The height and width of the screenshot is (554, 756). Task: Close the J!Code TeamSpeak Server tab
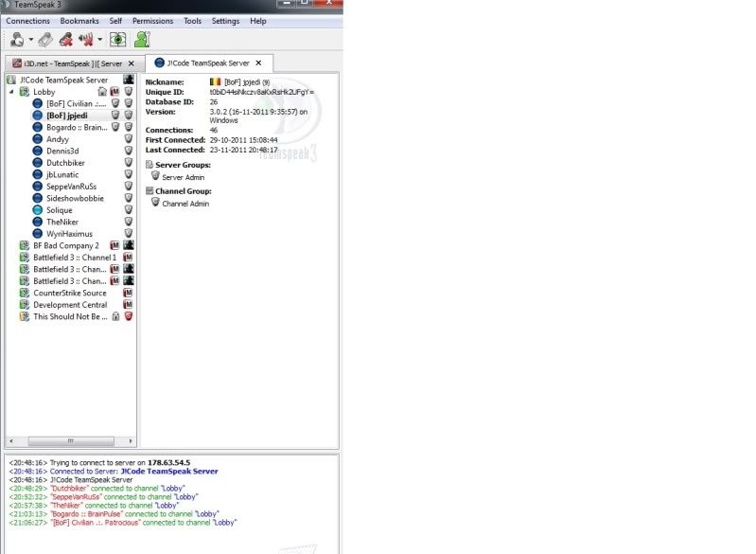pyautogui.click(x=259, y=63)
